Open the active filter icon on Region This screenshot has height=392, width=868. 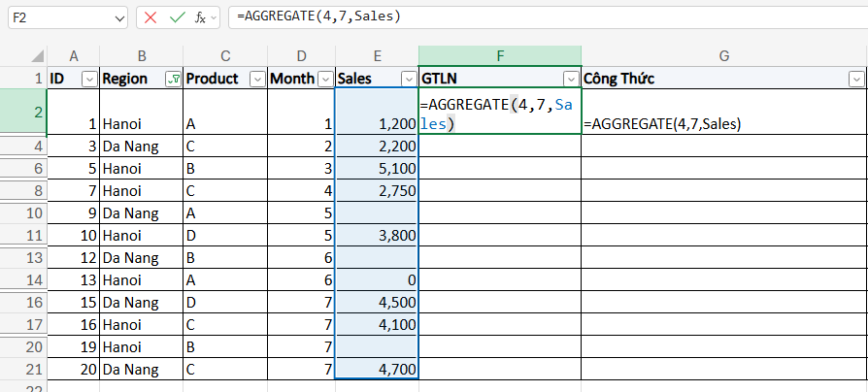pyautogui.click(x=173, y=79)
